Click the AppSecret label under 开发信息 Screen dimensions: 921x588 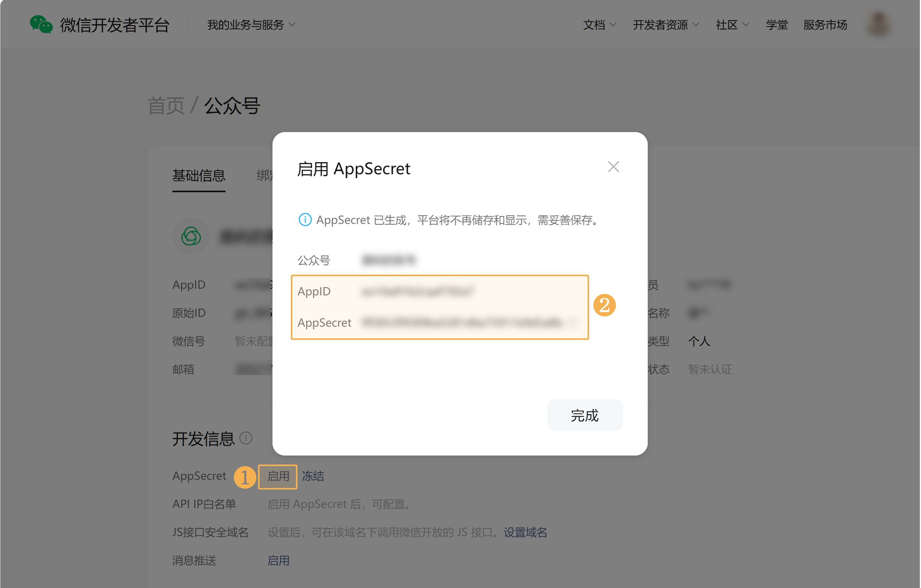(199, 476)
